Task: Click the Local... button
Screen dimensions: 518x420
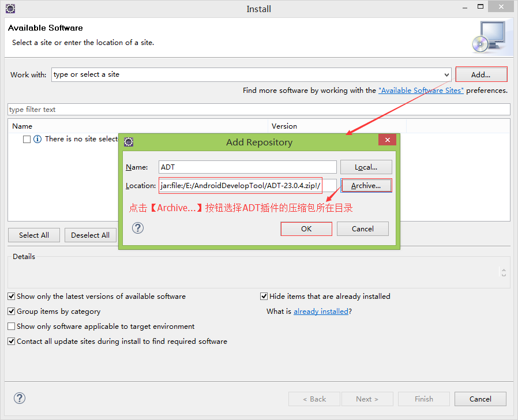Action: 366,167
